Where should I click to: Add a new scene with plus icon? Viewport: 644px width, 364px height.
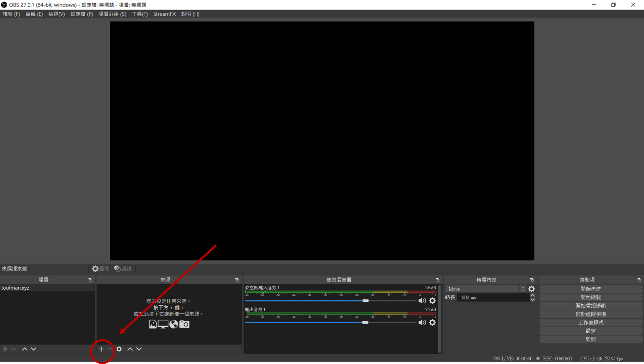tap(5, 349)
